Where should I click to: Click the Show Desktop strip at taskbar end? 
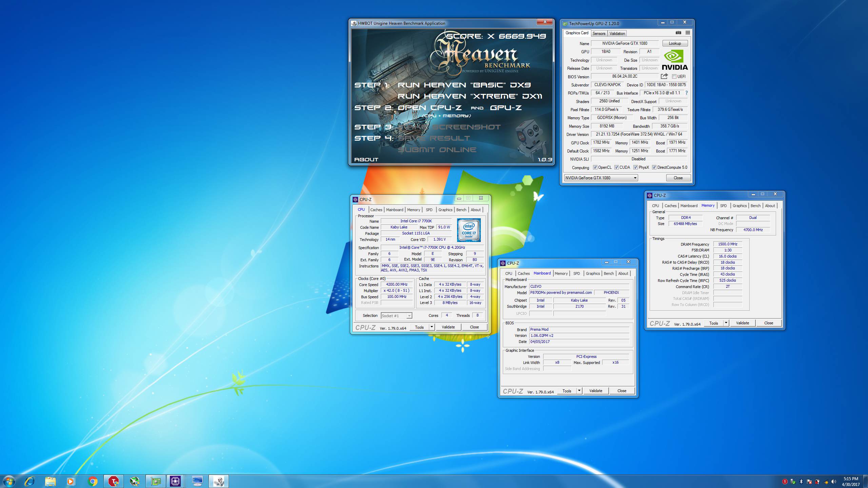(866, 481)
